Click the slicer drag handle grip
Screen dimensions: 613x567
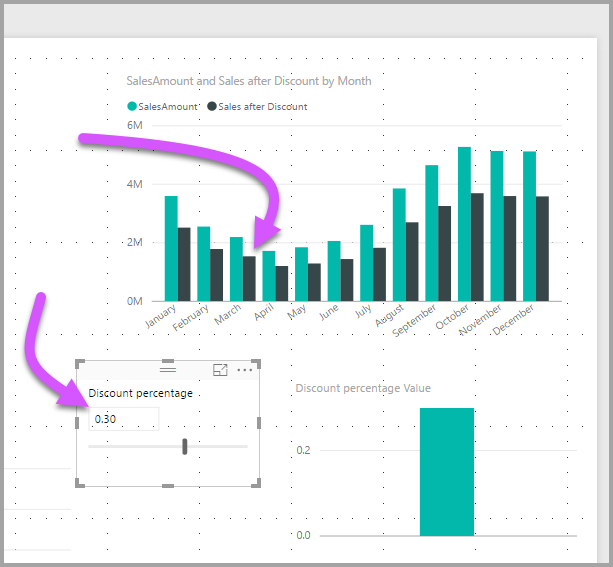168,370
